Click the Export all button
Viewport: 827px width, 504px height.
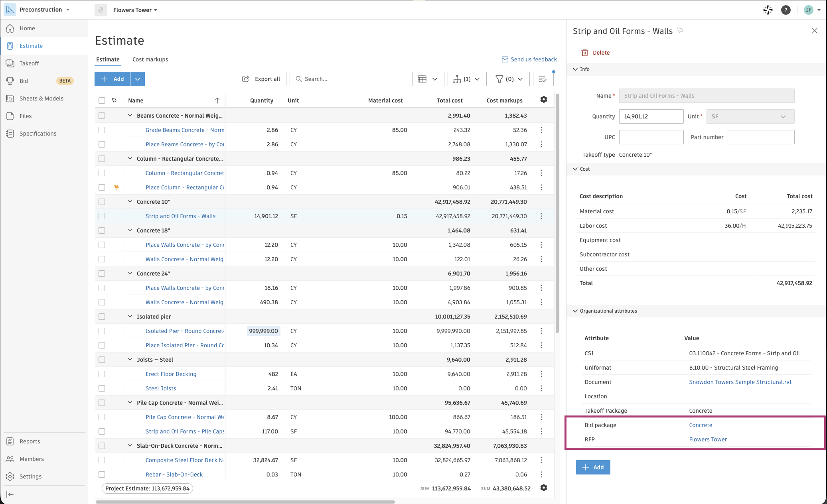pos(261,79)
